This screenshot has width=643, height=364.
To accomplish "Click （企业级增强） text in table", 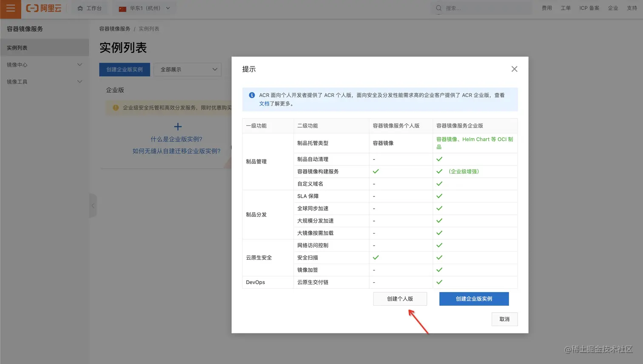I will tap(464, 171).
